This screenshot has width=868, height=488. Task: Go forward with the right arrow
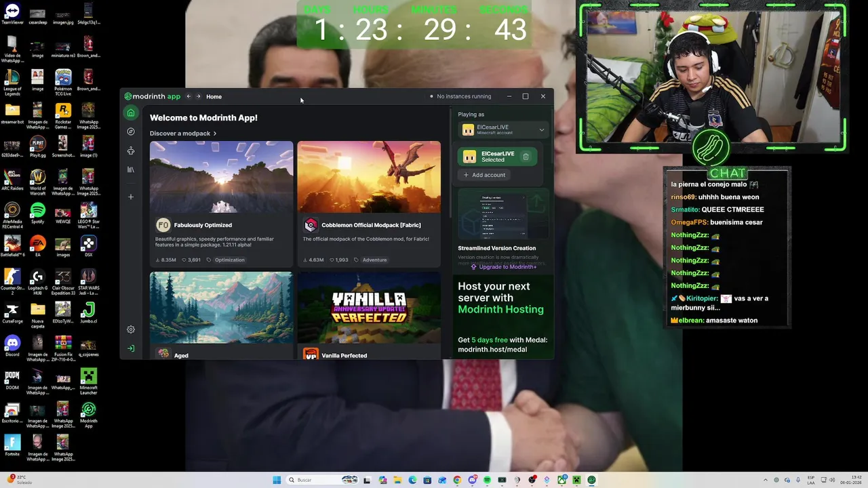pos(198,96)
